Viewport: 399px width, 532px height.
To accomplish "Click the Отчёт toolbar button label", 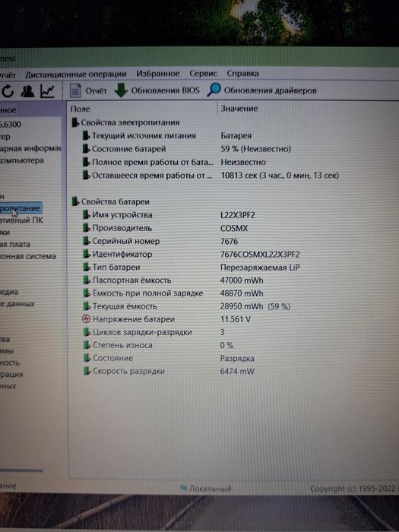I will pyautogui.click(x=96, y=91).
